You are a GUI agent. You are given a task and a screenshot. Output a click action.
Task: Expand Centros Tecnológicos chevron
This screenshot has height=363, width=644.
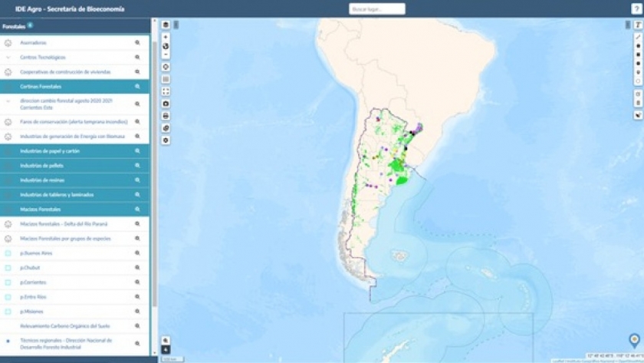click(8, 58)
